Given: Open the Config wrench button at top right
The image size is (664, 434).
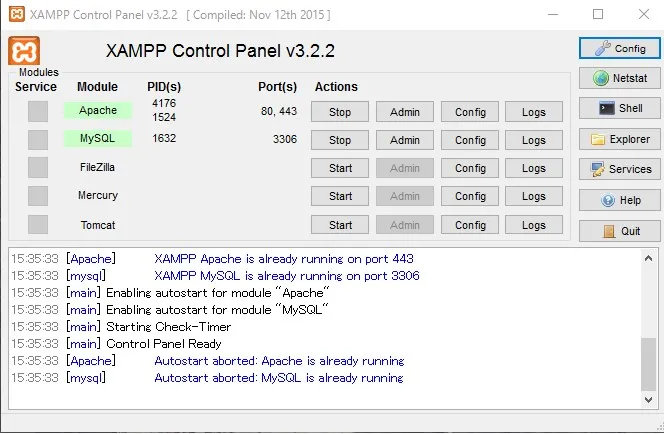Looking at the screenshot, I should tap(619, 48).
